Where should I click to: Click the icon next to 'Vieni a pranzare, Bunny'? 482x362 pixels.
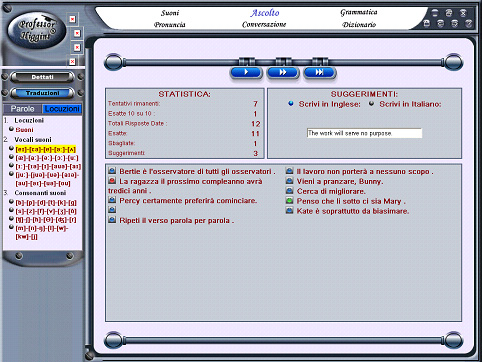pyautogui.click(x=290, y=181)
